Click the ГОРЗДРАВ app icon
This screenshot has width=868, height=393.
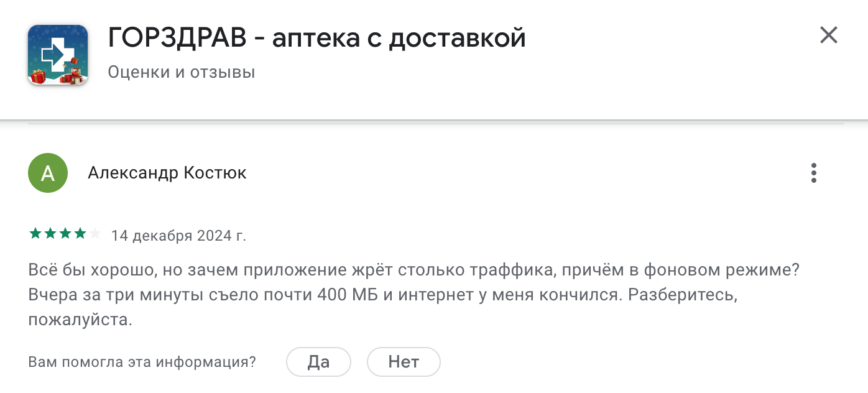pos(57,55)
